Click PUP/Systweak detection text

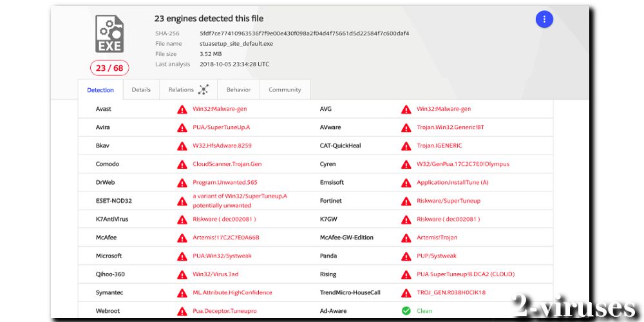(x=437, y=256)
